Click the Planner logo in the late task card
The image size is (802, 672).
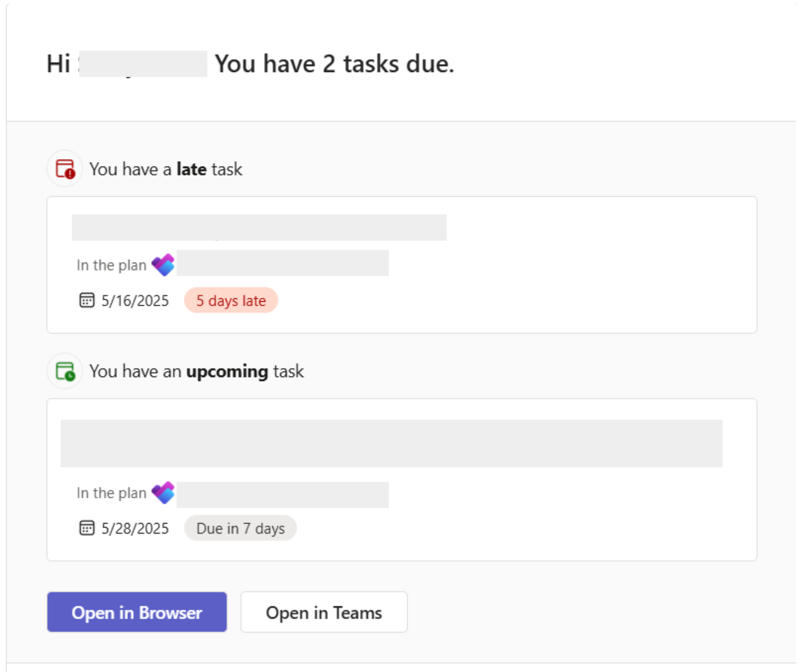[x=163, y=265]
